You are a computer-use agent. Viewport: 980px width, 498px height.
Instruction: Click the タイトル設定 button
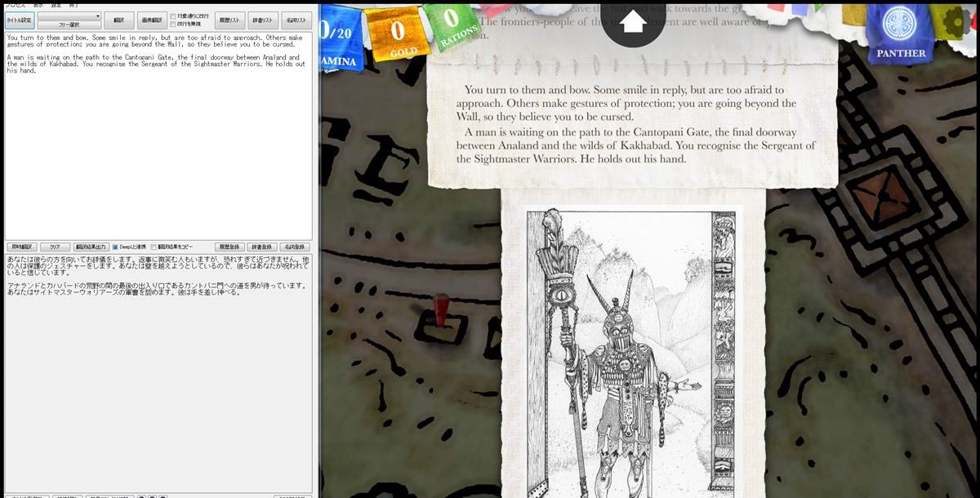20,20
